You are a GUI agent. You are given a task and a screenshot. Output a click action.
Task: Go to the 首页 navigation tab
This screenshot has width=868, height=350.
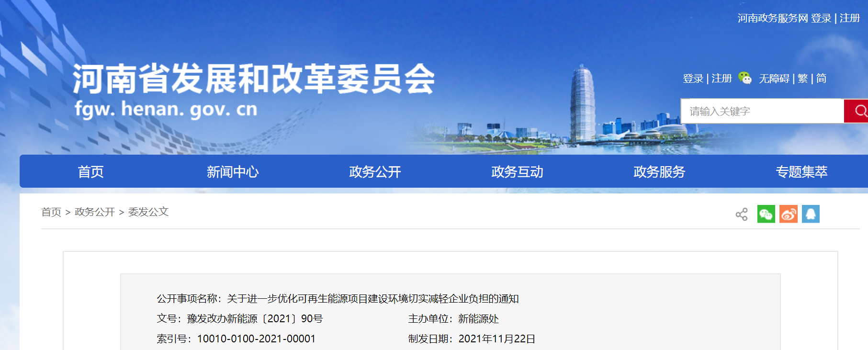point(90,171)
